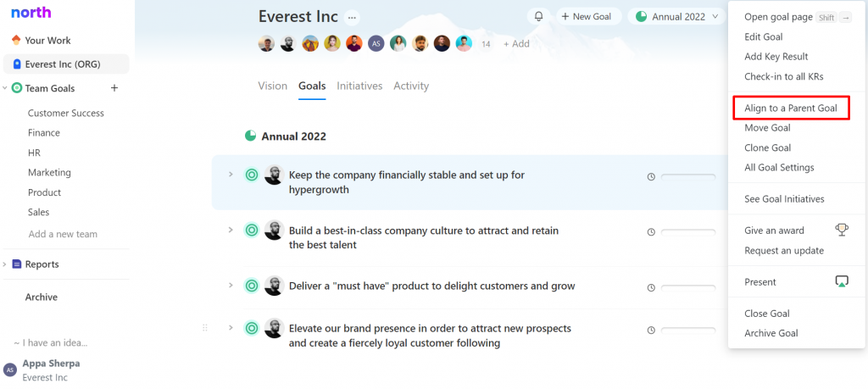Click the green target icon on Deliver goal
868x389 pixels.
click(x=251, y=286)
